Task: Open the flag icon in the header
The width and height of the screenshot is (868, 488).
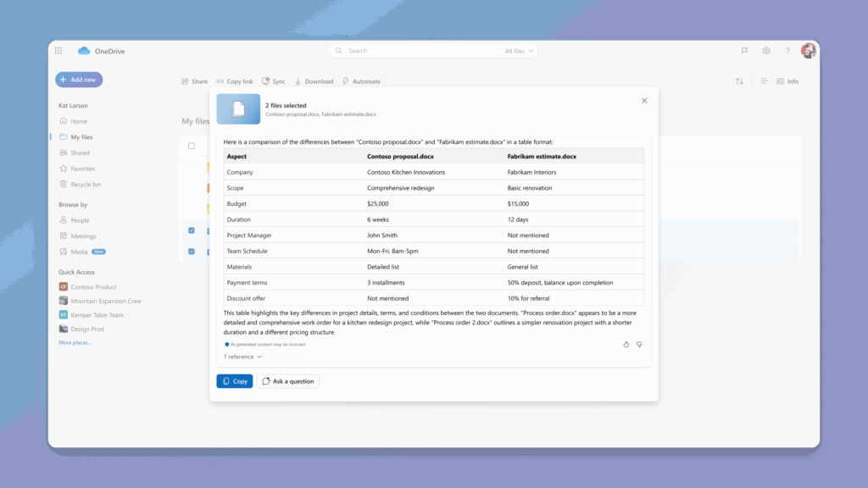Action: tap(744, 51)
